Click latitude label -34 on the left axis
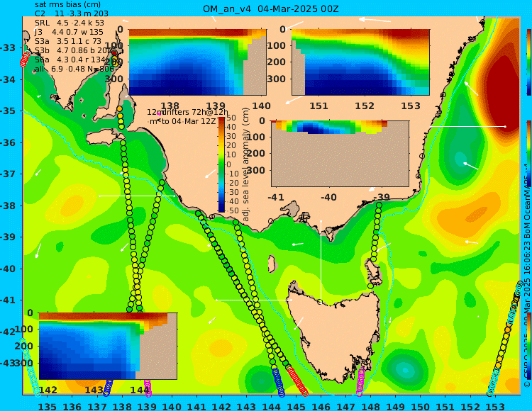Image resolution: width=532 pixels, height=411 pixels. [x=7, y=79]
